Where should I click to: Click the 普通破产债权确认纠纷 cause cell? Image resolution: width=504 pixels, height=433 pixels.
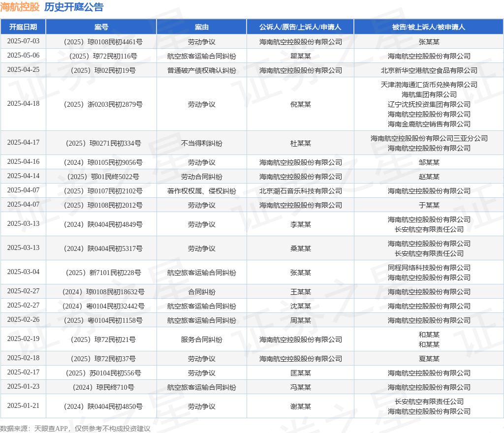[x=201, y=70]
